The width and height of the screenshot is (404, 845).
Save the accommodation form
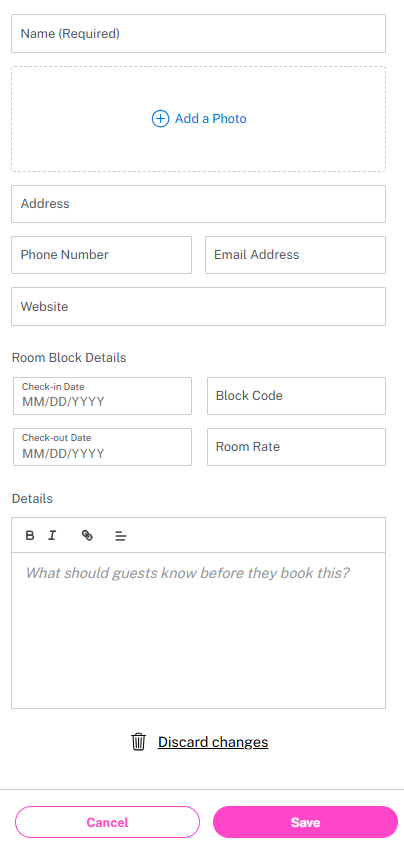305,822
